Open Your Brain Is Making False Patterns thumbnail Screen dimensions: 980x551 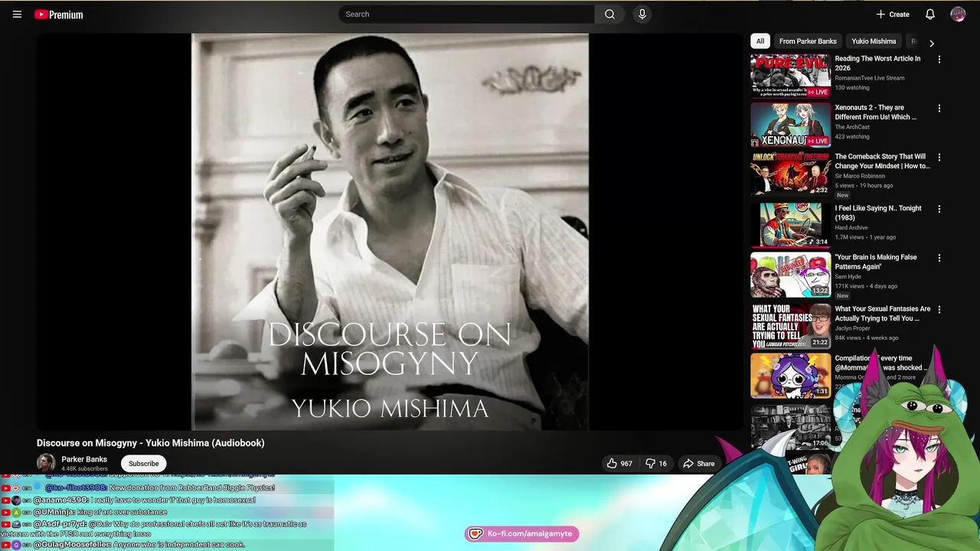790,275
